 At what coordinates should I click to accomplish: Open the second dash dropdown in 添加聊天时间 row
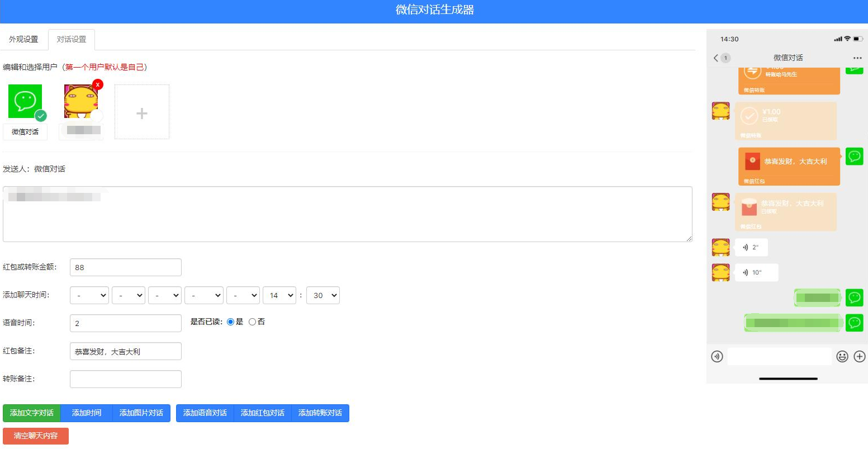129,295
